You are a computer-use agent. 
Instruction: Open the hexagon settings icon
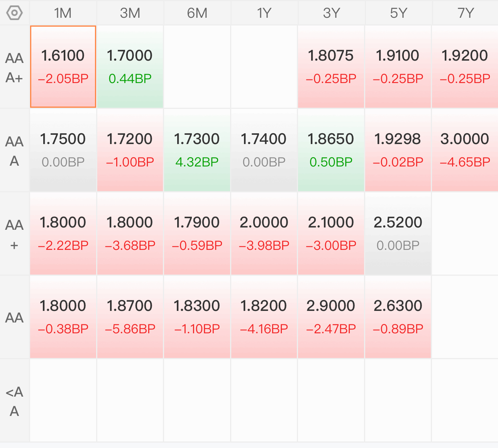(14, 13)
